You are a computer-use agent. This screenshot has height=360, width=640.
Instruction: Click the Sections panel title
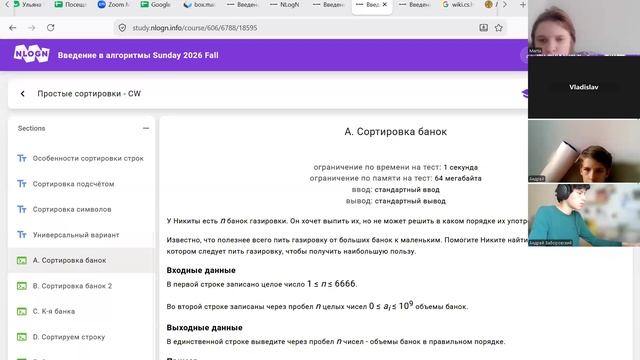[31, 128]
